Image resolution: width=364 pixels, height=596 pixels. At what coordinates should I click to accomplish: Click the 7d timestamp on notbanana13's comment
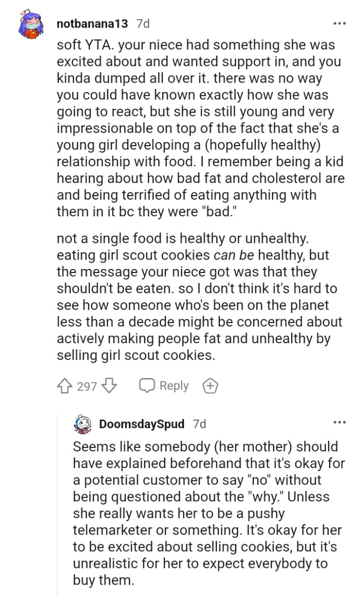142,23
